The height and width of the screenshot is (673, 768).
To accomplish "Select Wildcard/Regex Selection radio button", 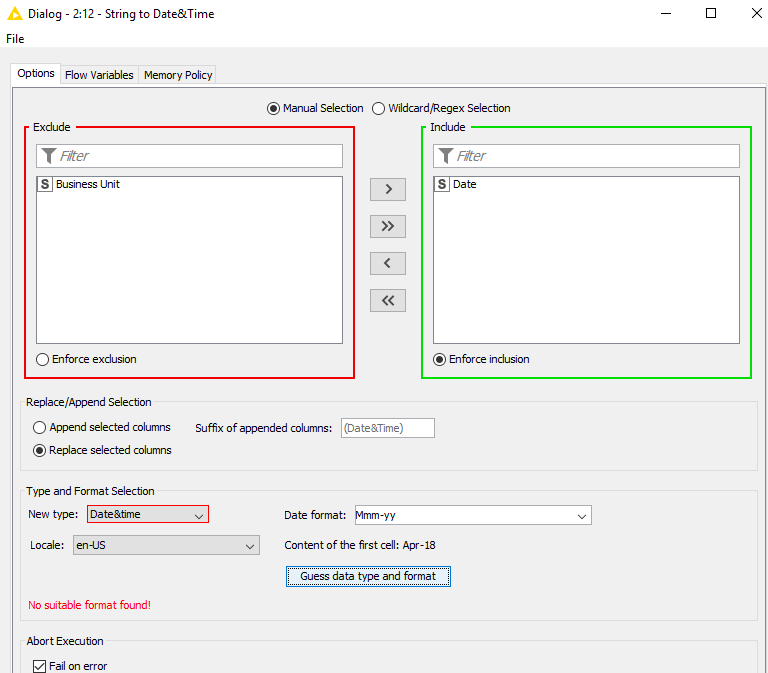I will tap(379, 108).
